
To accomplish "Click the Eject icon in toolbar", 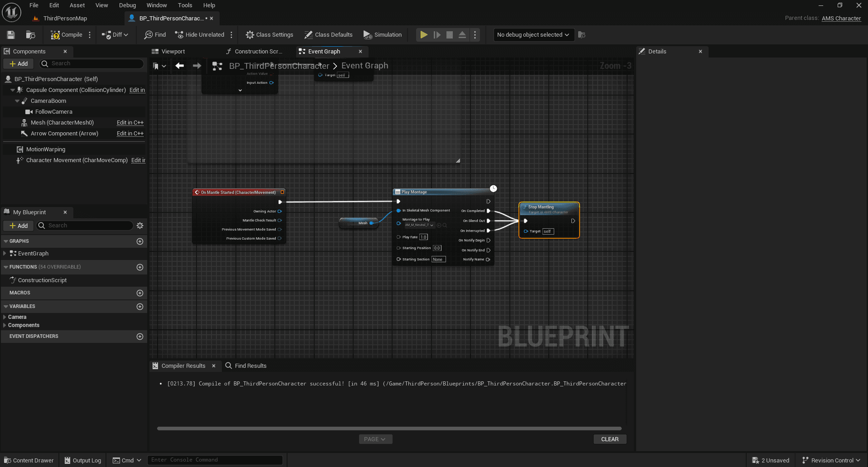I will coord(462,35).
